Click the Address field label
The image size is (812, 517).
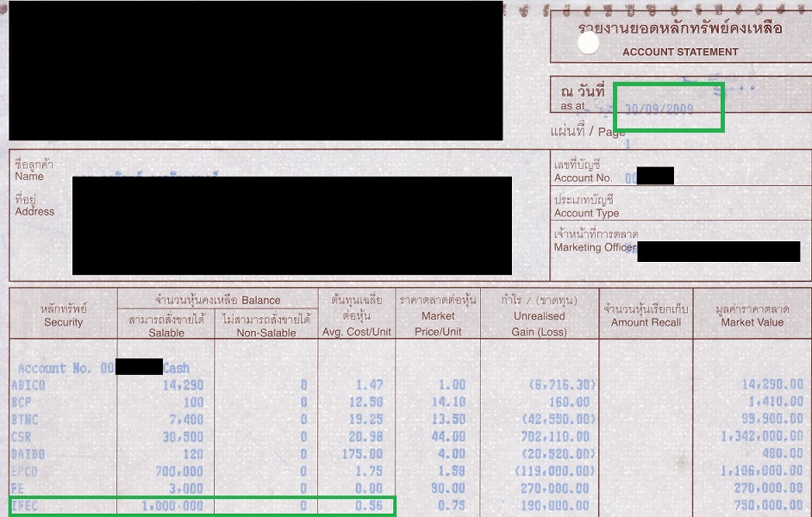pyautogui.click(x=34, y=211)
